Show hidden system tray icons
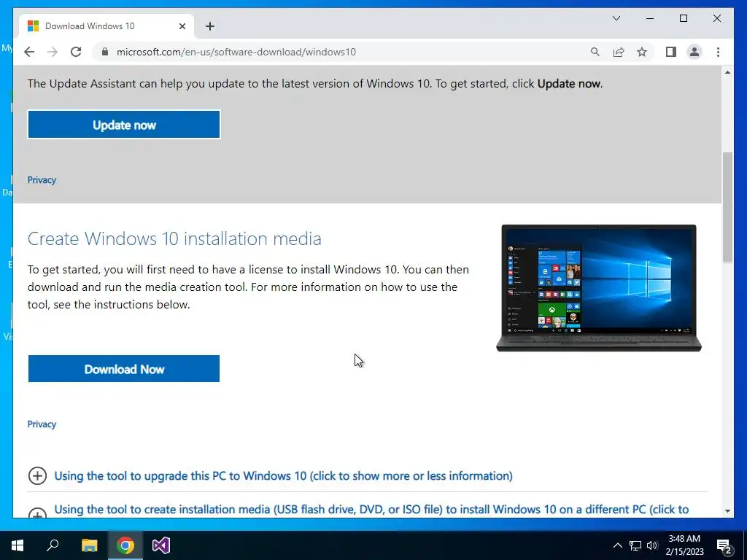The image size is (747, 560). click(x=617, y=545)
